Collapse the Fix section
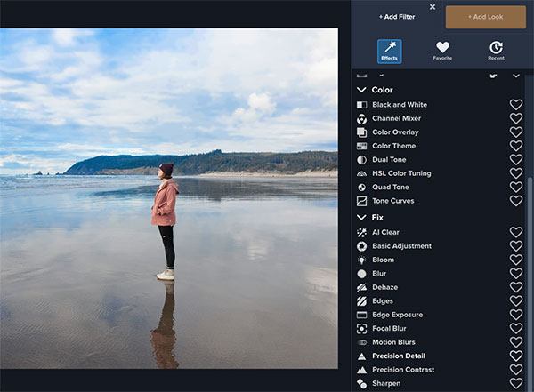Screen dimensions: 534x392 (x=362, y=217)
